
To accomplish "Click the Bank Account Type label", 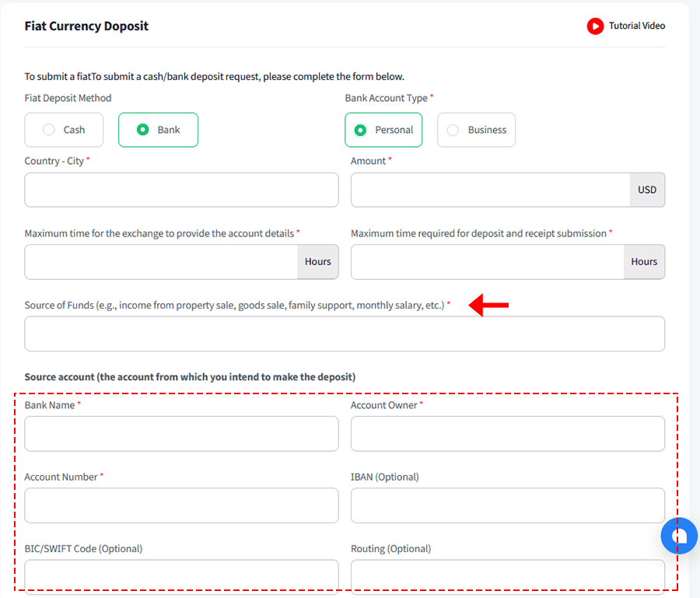I will tap(386, 98).
